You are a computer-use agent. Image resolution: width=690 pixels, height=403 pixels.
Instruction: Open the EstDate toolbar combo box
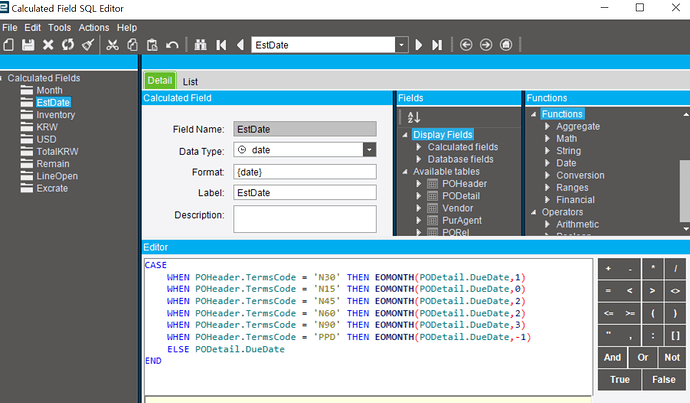[401, 45]
